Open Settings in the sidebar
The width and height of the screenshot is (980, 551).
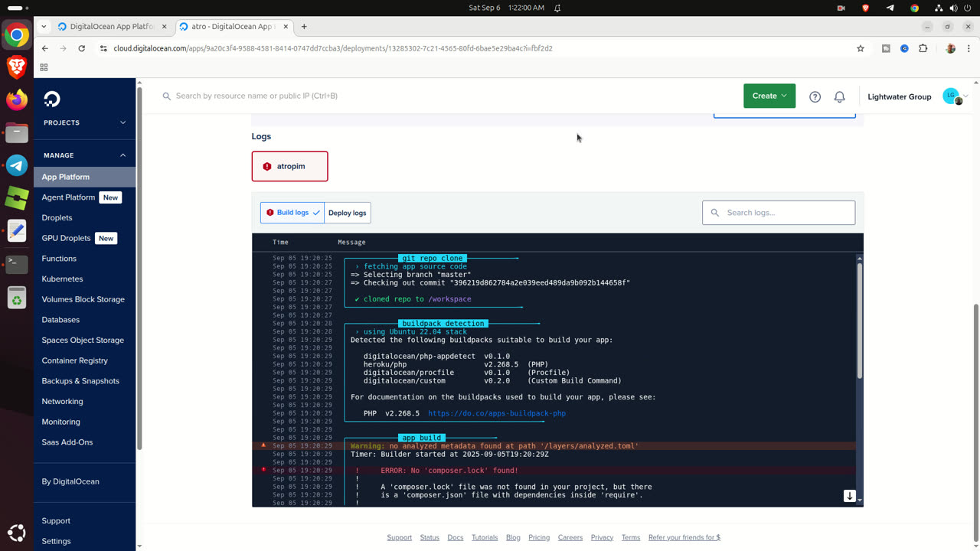(x=56, y=541)
